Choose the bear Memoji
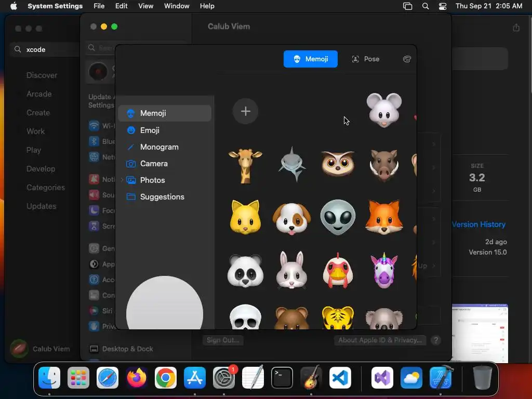 click(291, 317)
